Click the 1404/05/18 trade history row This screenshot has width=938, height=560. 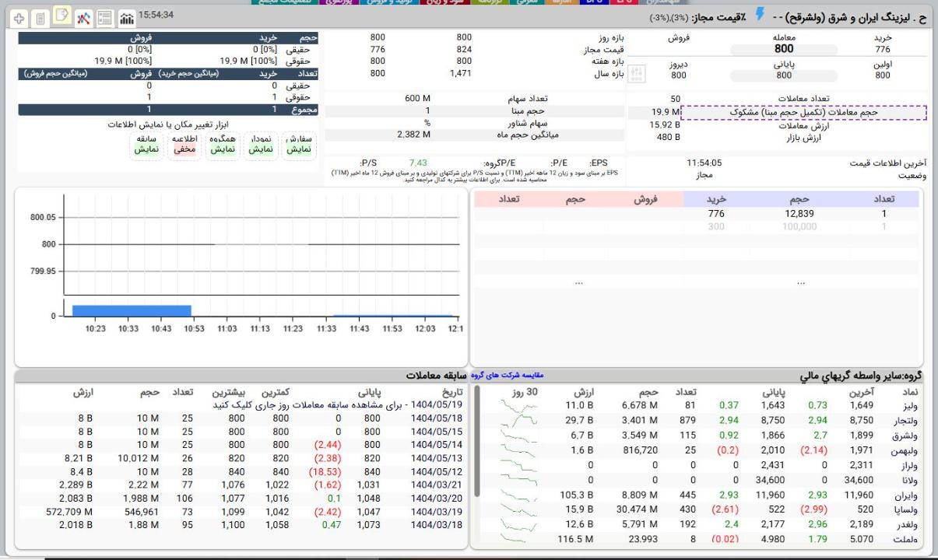436,420
